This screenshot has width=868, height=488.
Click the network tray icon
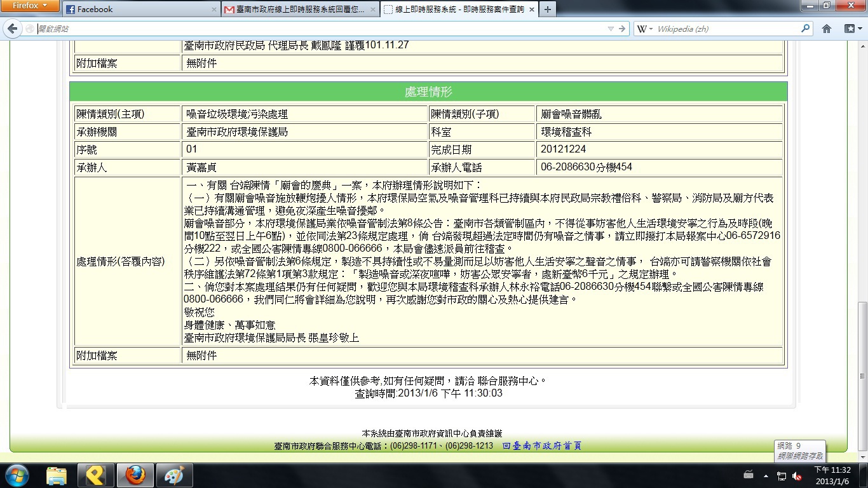[782, 476]
